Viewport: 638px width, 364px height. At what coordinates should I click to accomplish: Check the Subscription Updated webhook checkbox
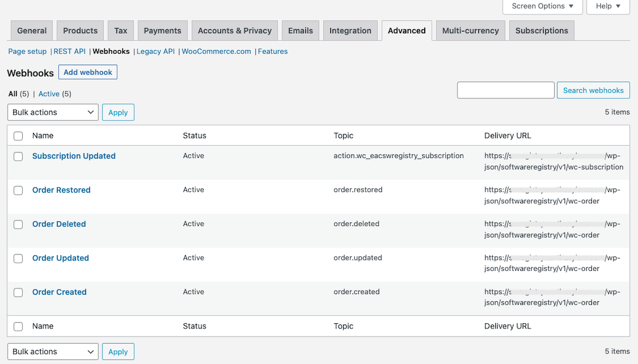18,157
